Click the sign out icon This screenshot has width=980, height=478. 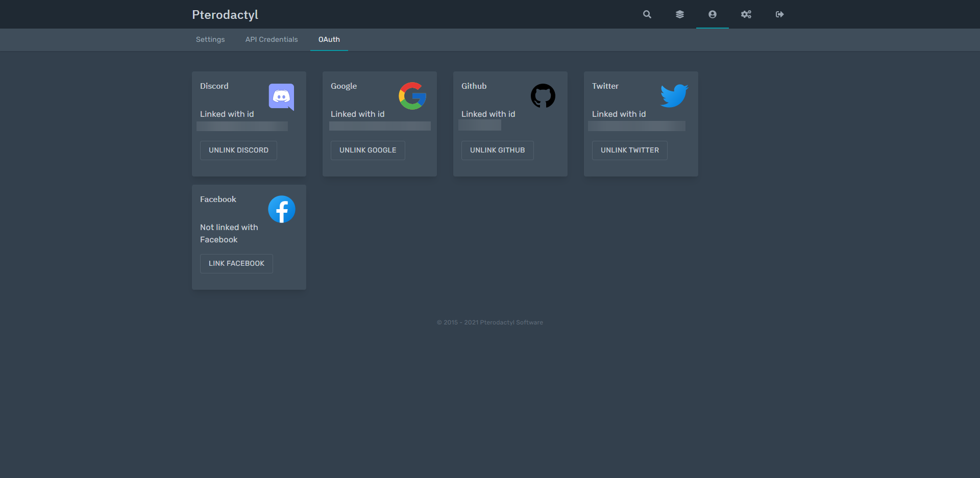(x=779, y=14)
